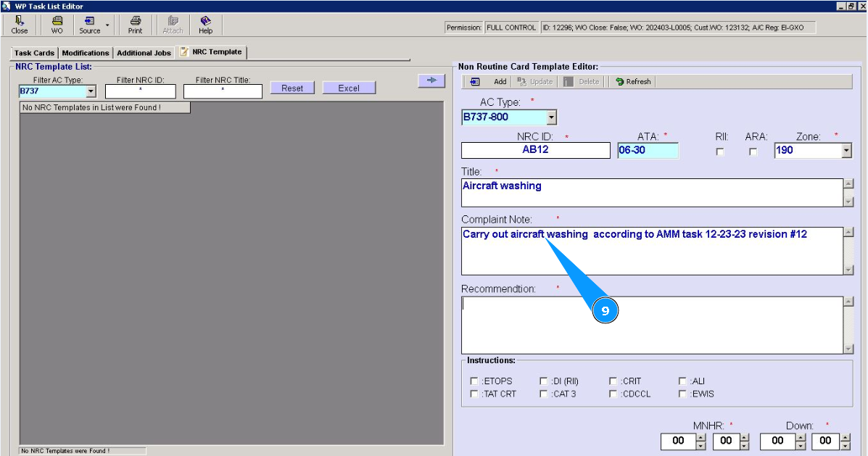Click the Excel export button
This screenshot has width=868, height=456.
[x=349, y=88]
